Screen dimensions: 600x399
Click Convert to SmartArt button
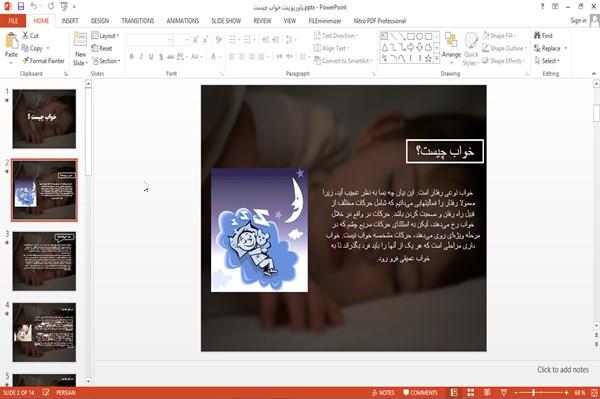pyautogui.click(x=344, y=61)
